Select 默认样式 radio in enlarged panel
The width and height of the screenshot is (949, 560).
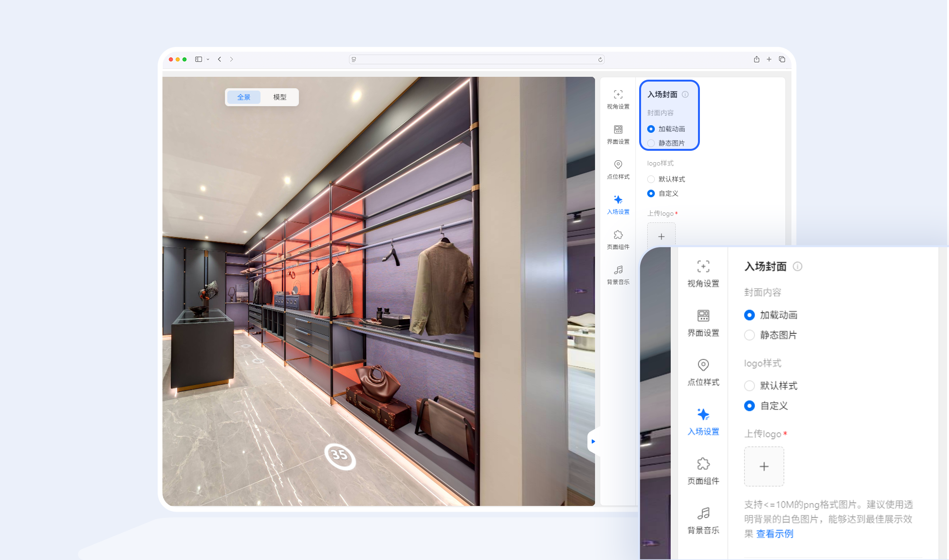point(749,386)
